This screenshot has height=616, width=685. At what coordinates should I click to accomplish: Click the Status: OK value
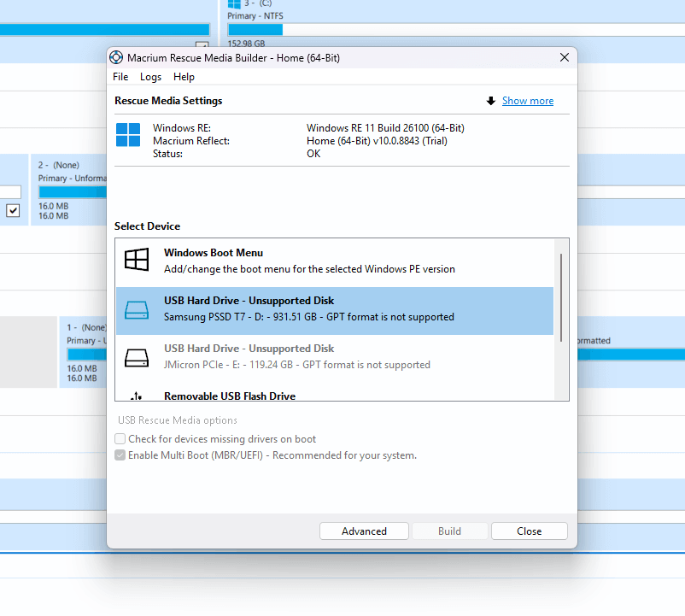[x=313, y=154]
